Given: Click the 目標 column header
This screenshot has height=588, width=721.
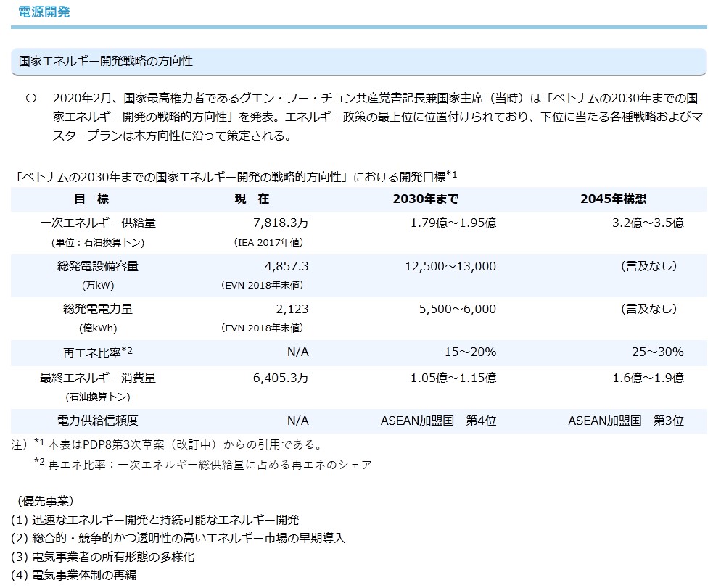Looking at the screenshot, I should (91, 199).
